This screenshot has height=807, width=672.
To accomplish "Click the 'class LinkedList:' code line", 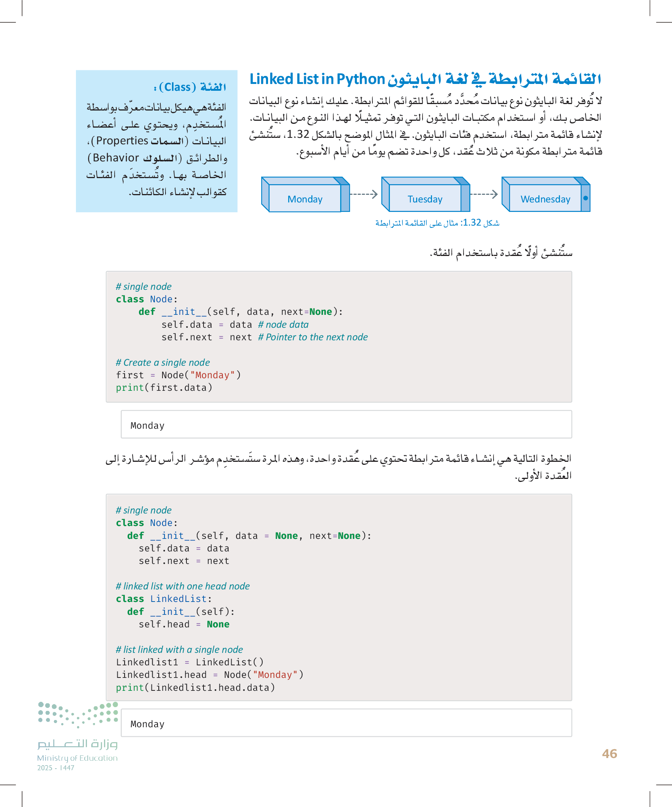I will pos(164,599).
